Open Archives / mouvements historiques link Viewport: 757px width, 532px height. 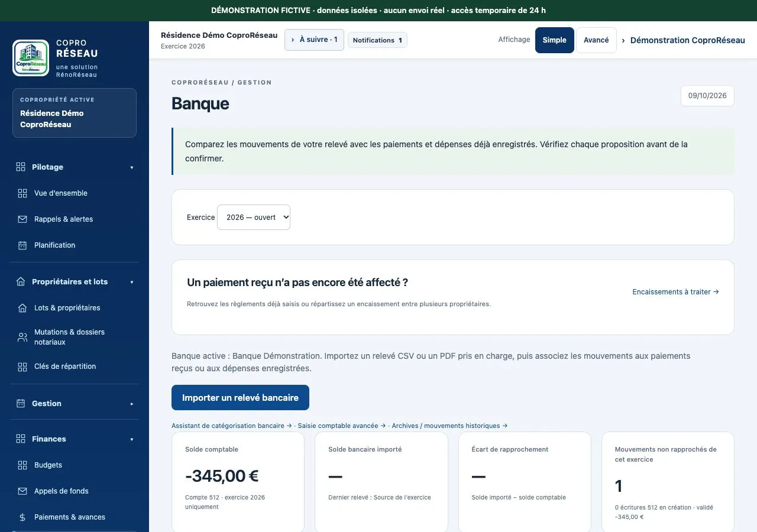point(449,426)
